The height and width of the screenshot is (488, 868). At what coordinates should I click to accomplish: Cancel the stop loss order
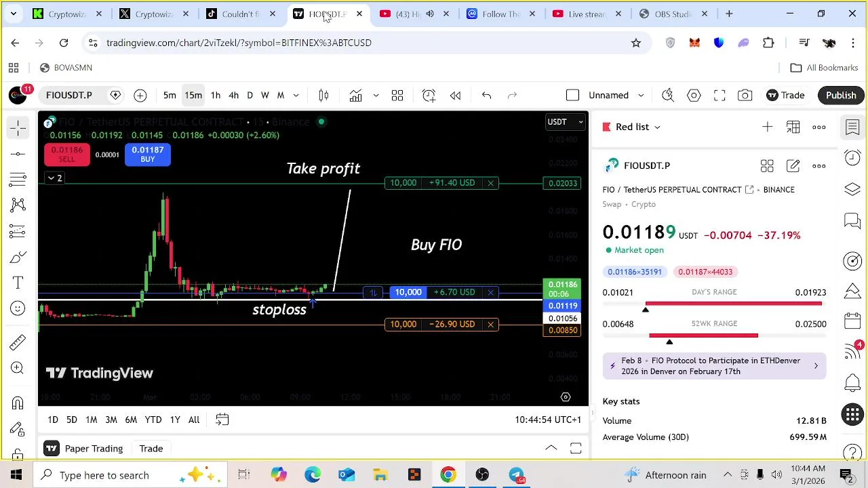coord(490,325)
